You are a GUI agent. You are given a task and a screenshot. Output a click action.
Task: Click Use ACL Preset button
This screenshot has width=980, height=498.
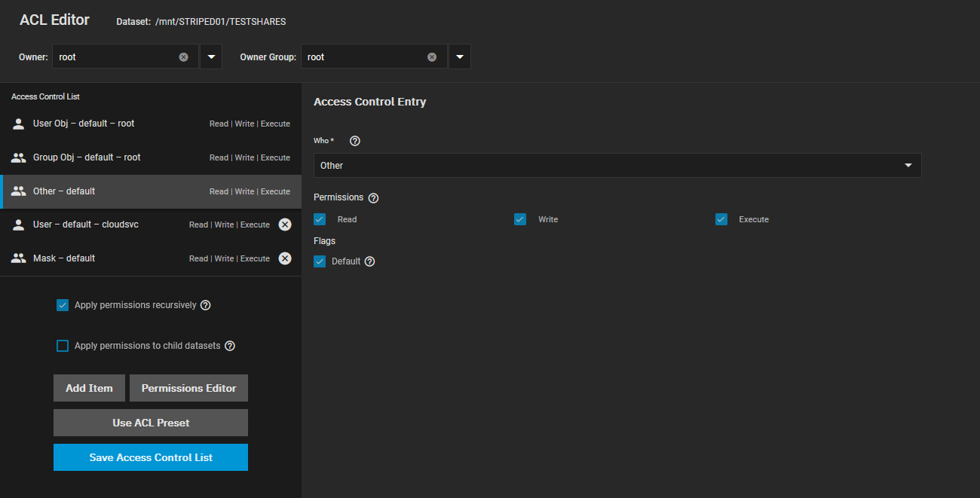tap(151, 423)
